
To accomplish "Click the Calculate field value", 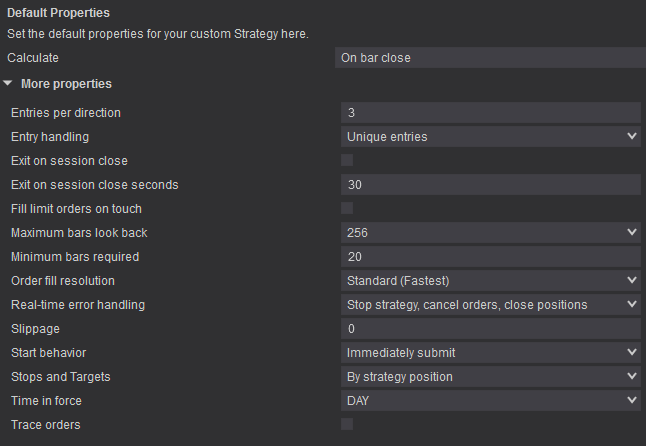I will point(490,58).
